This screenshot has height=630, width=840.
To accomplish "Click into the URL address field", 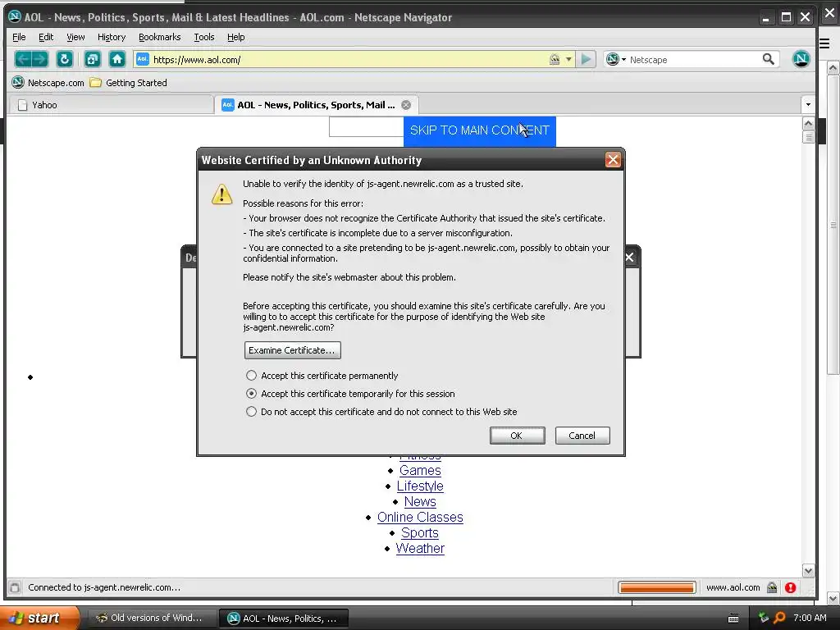I will point(348,59).
